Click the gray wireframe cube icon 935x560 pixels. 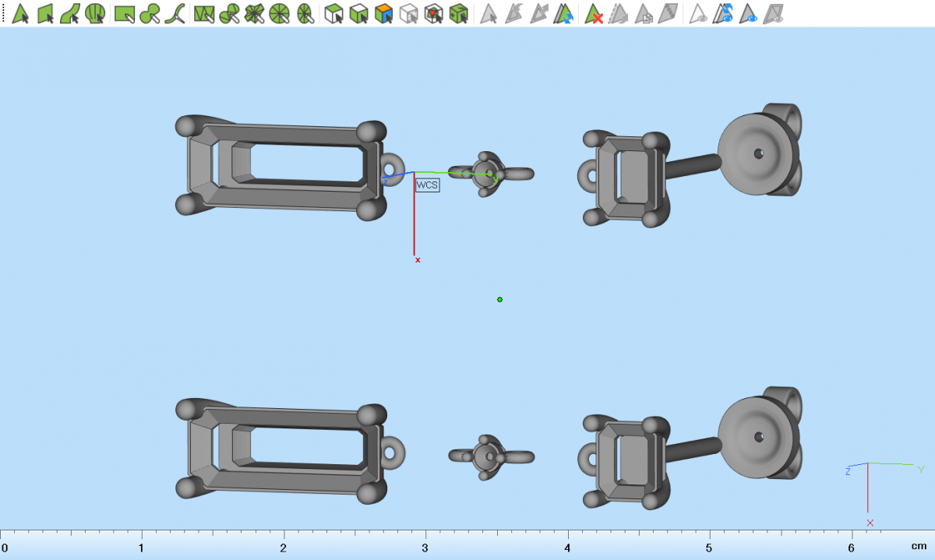coord(408,13)
